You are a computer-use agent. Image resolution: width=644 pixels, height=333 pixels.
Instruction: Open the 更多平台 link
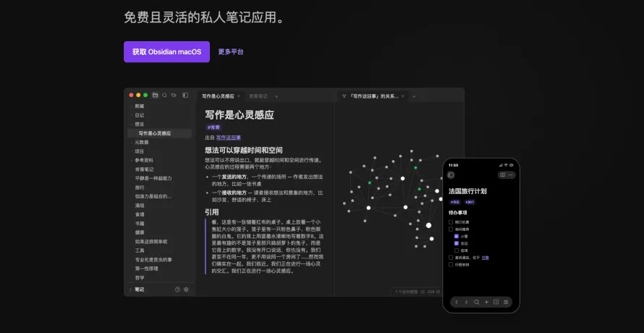tap(230, 52)
